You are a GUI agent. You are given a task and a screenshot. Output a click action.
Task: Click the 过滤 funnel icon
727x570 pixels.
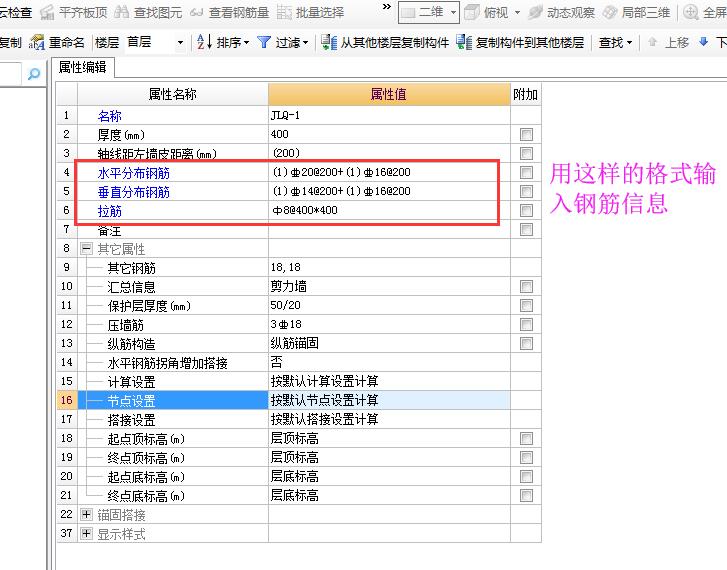point(264,43)
